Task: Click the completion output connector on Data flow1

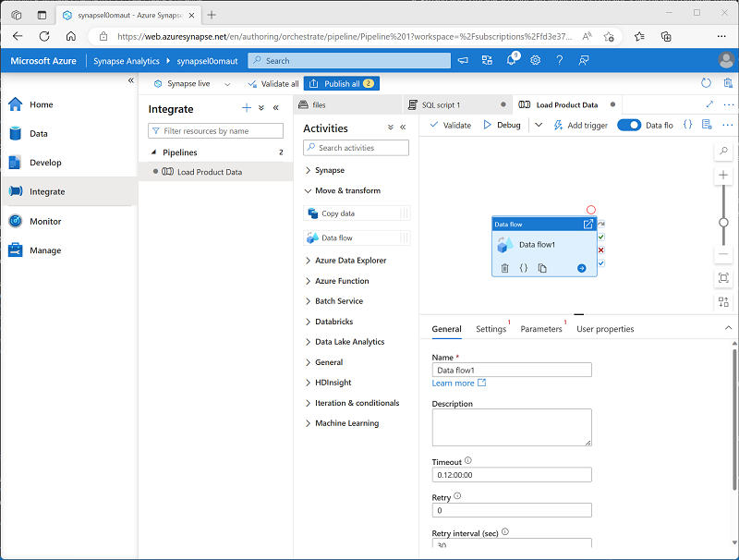Action: 601,263
